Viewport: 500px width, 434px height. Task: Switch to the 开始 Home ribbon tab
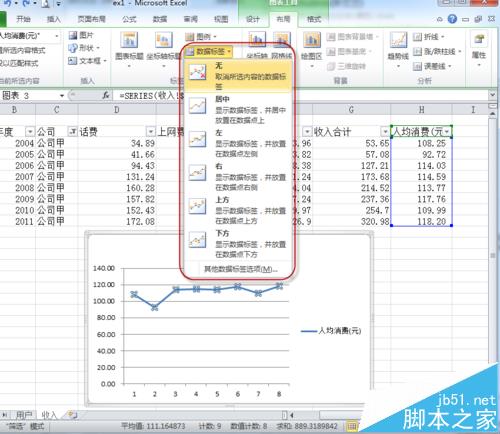[23, 19]
